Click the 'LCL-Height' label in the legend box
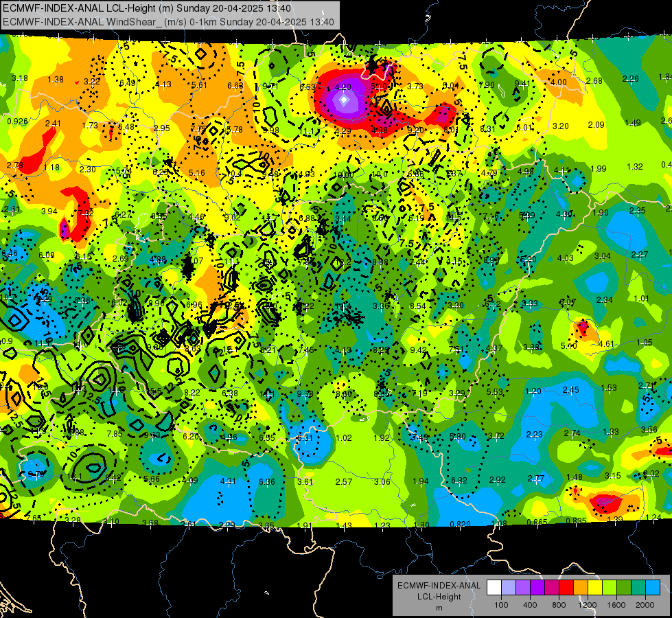 click(x=439, y=597)
